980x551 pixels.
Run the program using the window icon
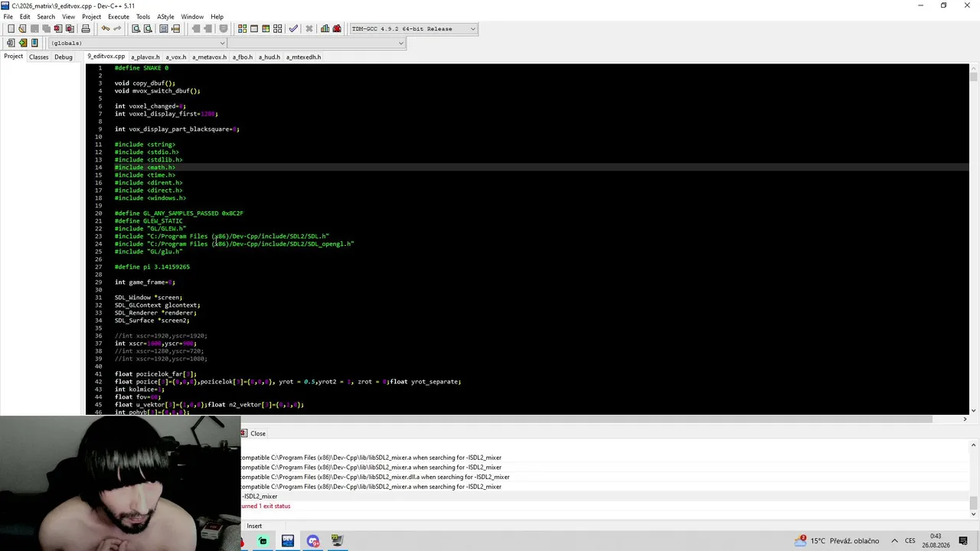(254, 29)
